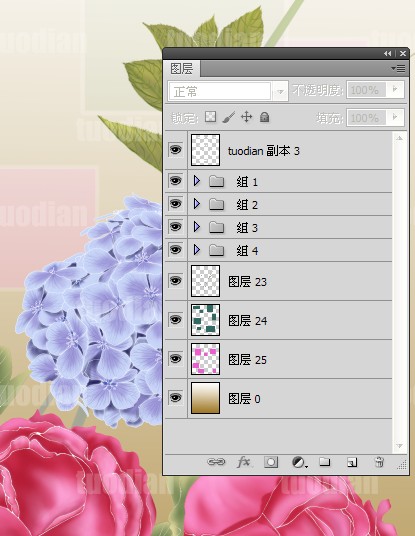415x536 pixels.
Task: Select folder icon of 组 2
Action: tap(216, 204)
